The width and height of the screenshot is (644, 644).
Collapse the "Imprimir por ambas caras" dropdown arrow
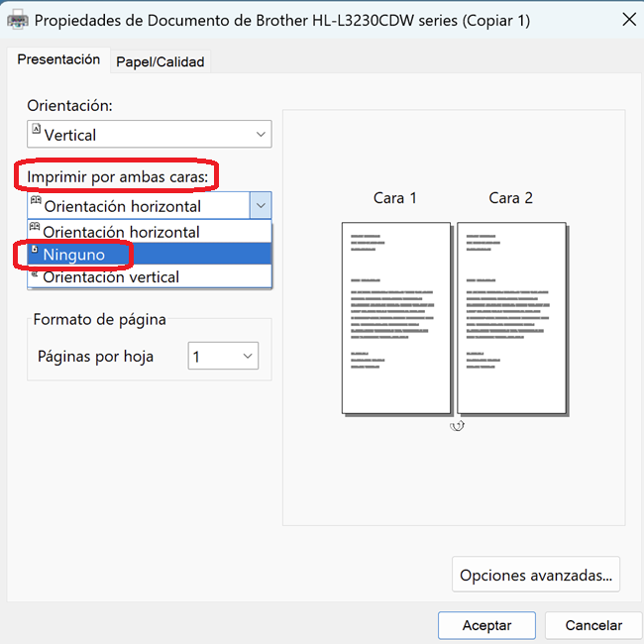pyautogui.click(x=260, y=206)
